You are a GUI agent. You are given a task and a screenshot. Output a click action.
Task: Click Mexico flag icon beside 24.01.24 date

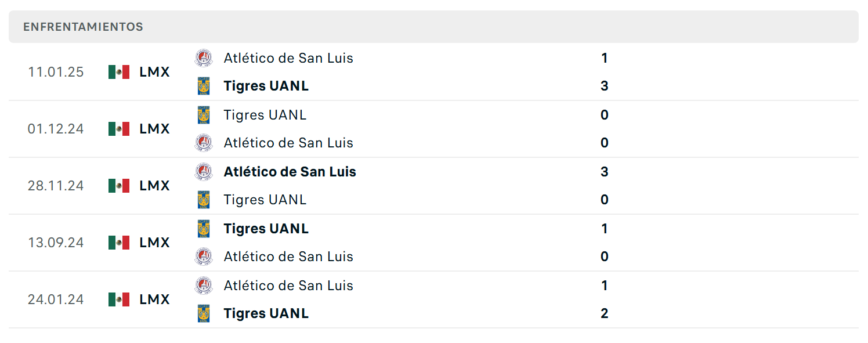(x=119, y=299)
